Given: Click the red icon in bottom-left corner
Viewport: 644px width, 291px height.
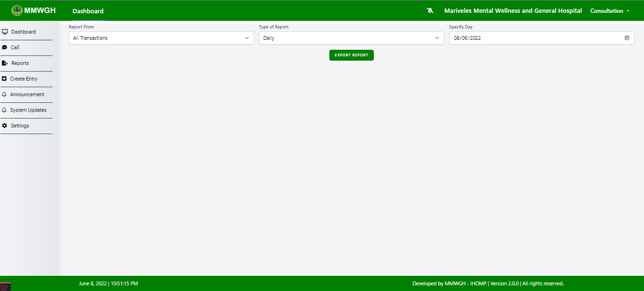Looking at the screenshot, I should pyautogui.click(x=5, y=287).
